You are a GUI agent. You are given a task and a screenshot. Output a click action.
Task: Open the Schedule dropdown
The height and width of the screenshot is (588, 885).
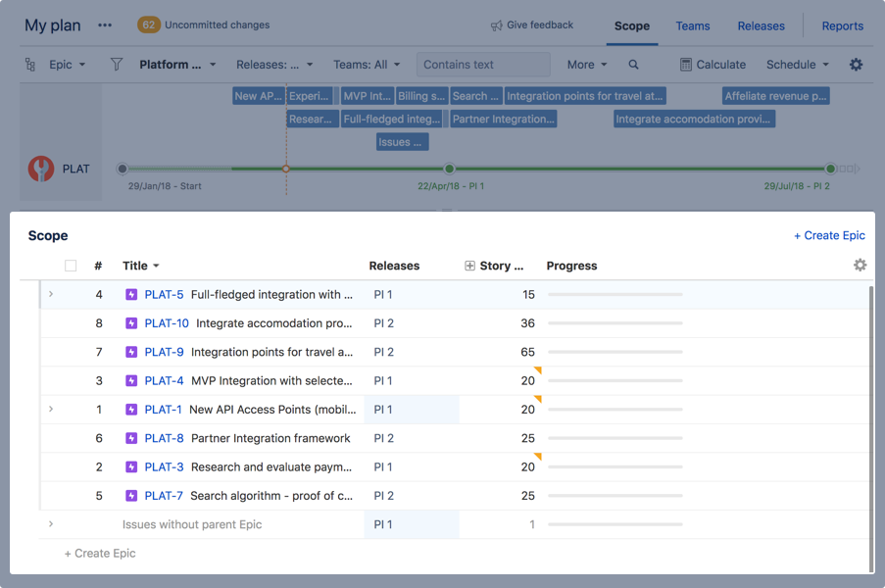(798, 65)
